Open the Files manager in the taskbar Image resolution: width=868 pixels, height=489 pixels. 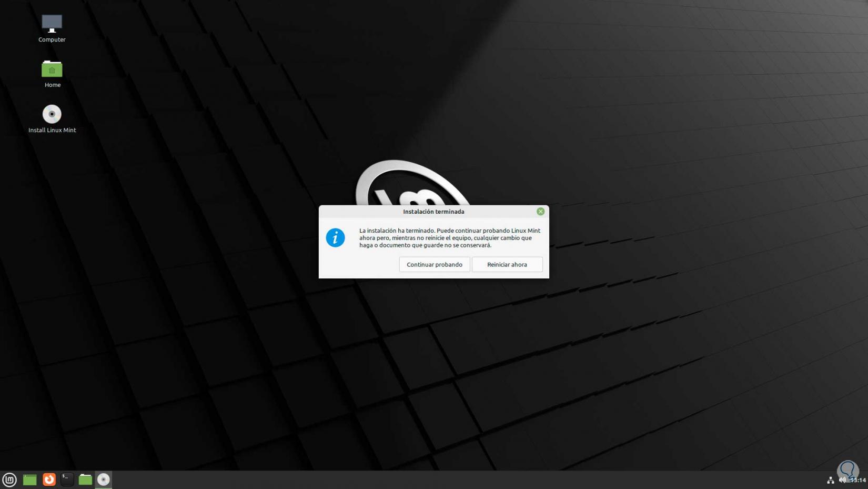click(x=85, y=480)
